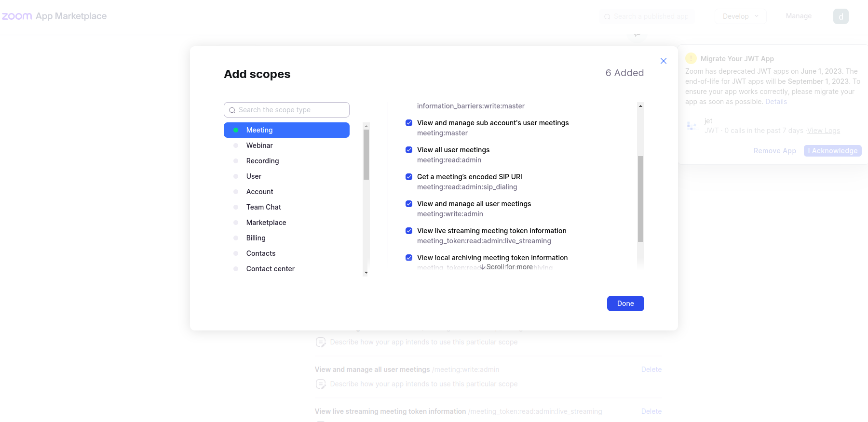Click the user avatar icon

tap(841, 16)
